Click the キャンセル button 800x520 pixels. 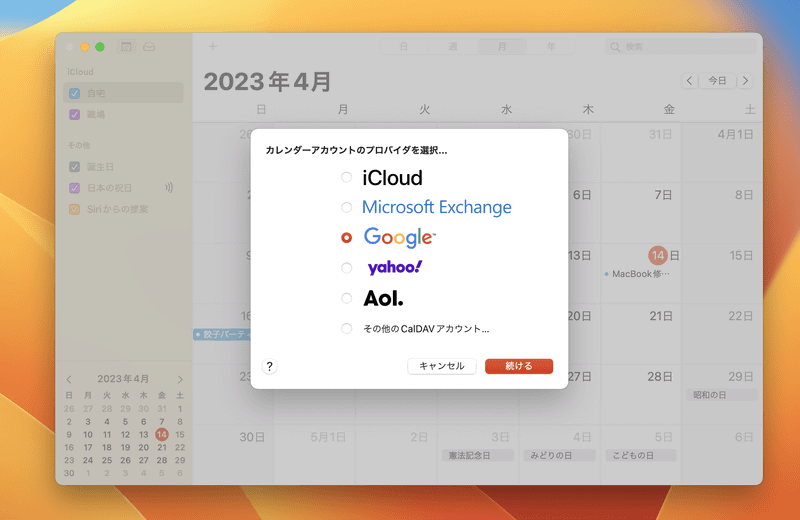click(442, 366)
